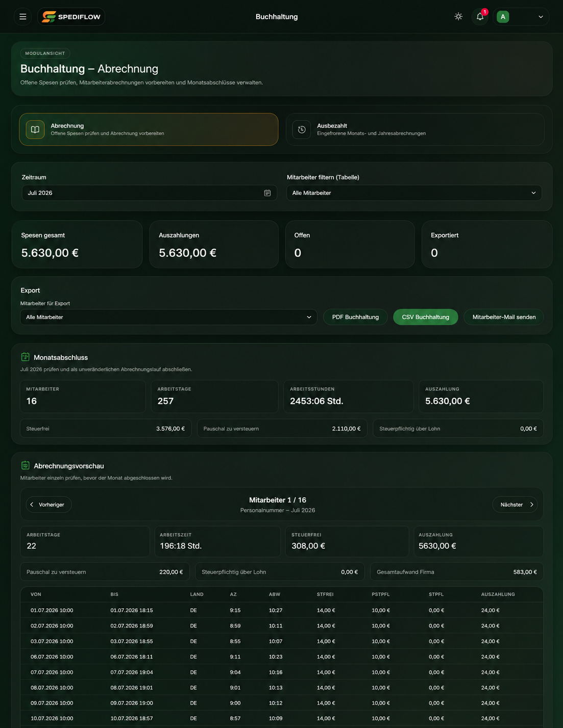563x728 pixels.
Task: Click the AUSZAHLUNG column header
Action: pyautogui.click(x=498, y=594)
